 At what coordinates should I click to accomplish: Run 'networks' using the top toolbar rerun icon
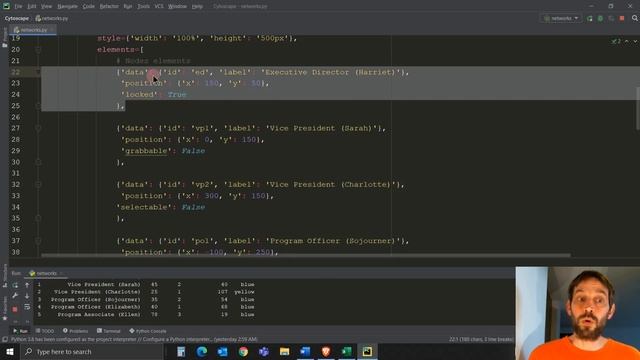click(x=589, y=18)
